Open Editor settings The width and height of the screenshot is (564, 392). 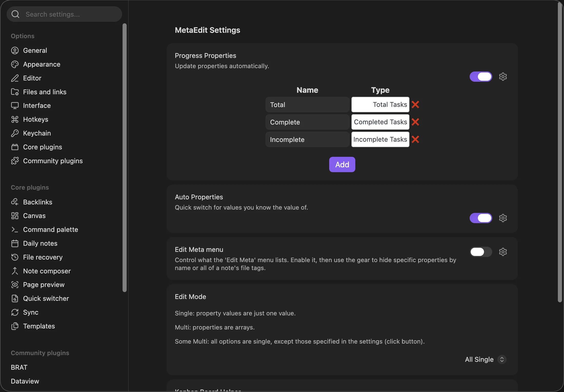(x=32, y=78)
